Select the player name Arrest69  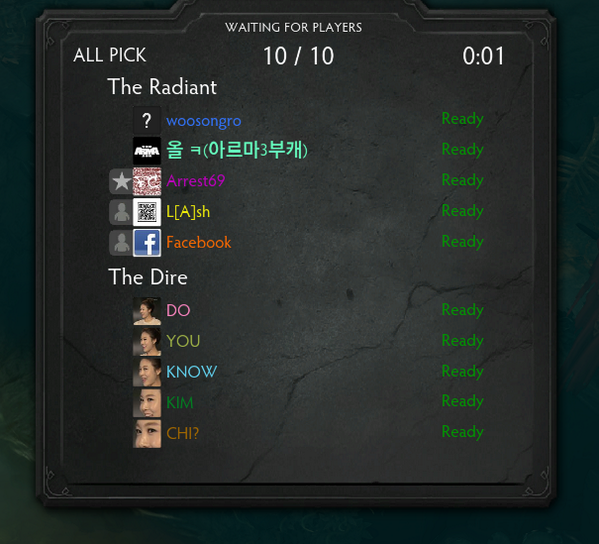(x=196, y=181)
